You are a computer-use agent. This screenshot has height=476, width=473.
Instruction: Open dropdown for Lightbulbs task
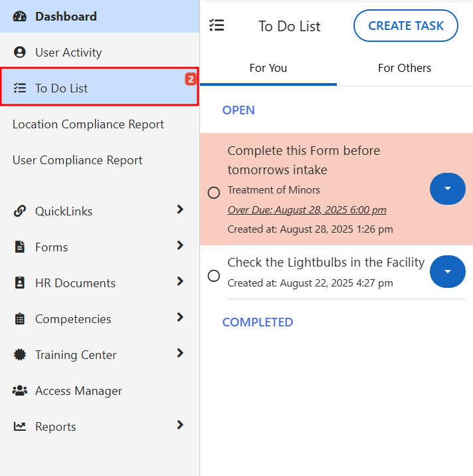tap(447, 272)
